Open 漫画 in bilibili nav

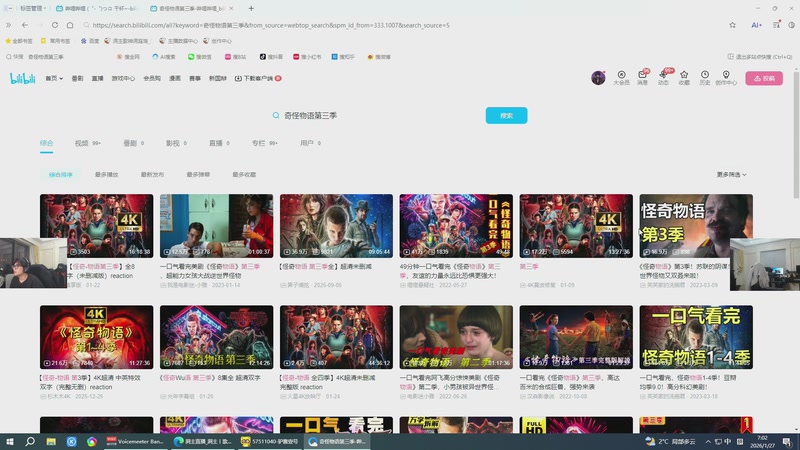(x=175, y=78)
